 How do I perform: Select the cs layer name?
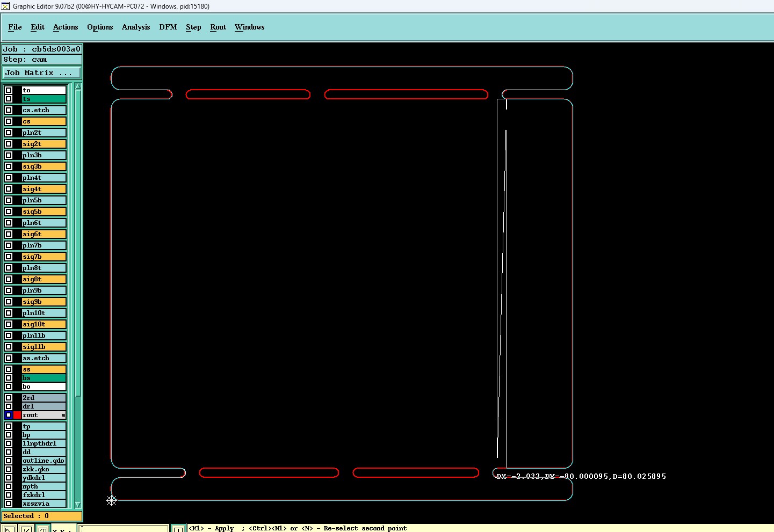click(x=44, y=121)
